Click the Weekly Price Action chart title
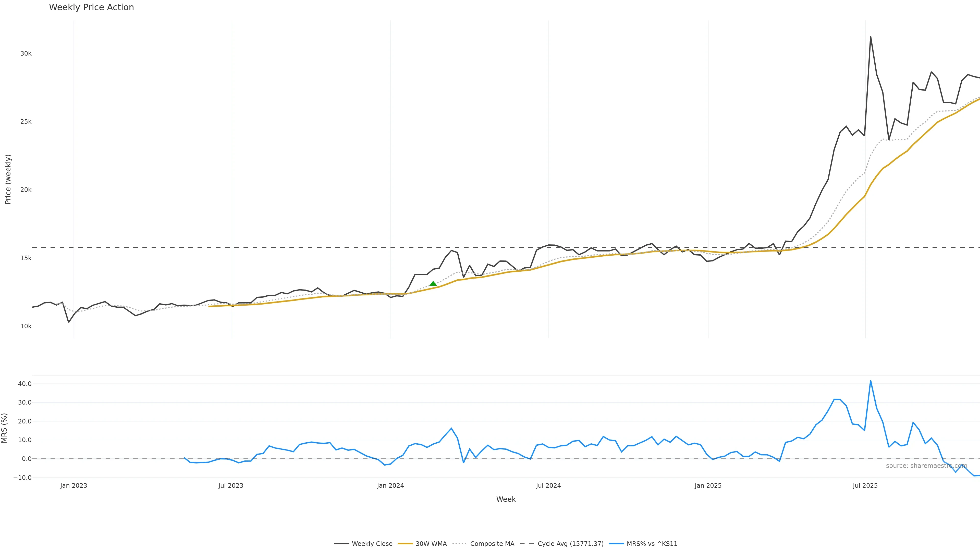980x551 pixels. (x=91, y=8)
